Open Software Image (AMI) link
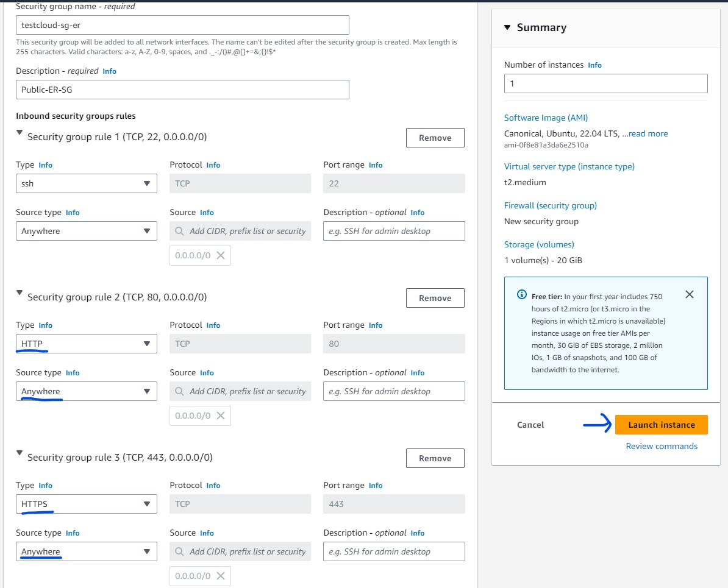This screenshot has height=588, width=728. click(546, 118)
